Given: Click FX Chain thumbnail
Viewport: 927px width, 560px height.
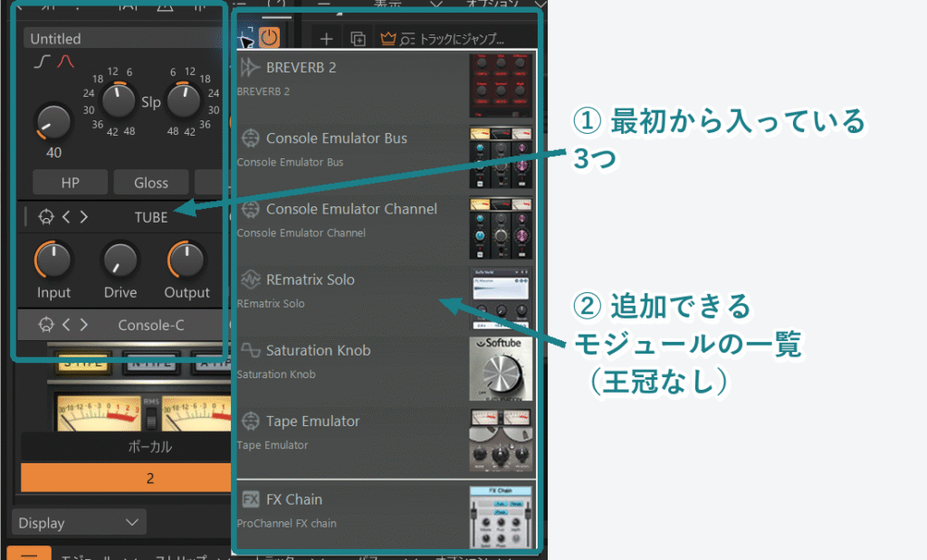Looking at the screenshot, I should pyautogui.click(x=501, y=517).
